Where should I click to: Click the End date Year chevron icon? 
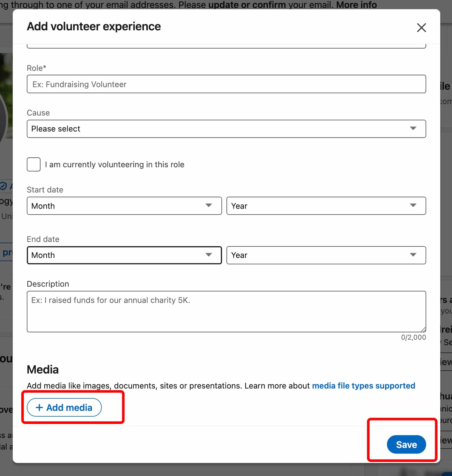point(413,255)
